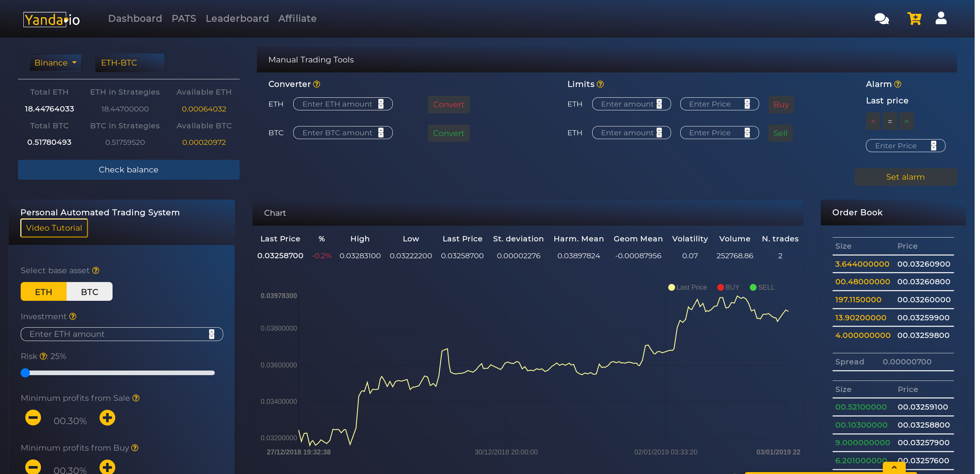The height and width of the screenshot is (474, 980).
Task: Select ETH as base asset
Action: click(44, 292)
